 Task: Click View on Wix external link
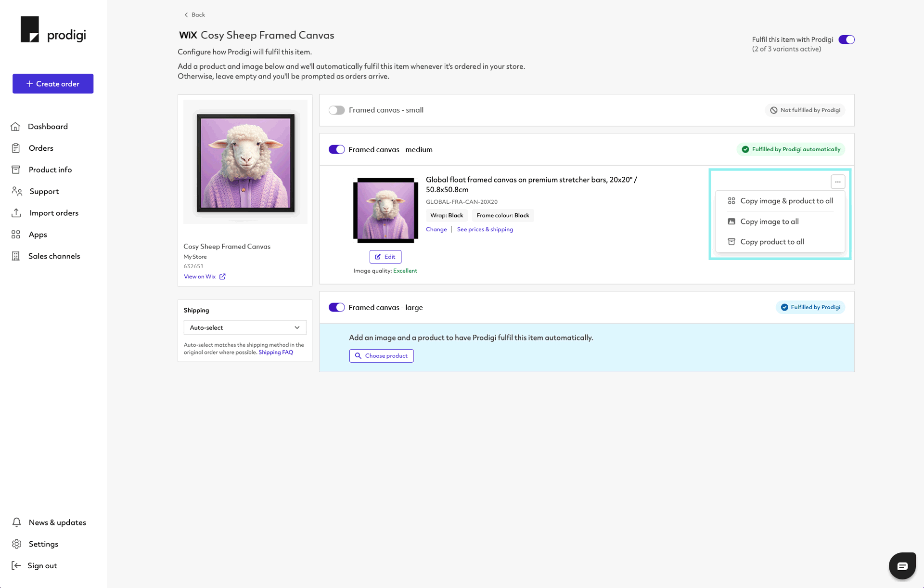pos(204,276)
